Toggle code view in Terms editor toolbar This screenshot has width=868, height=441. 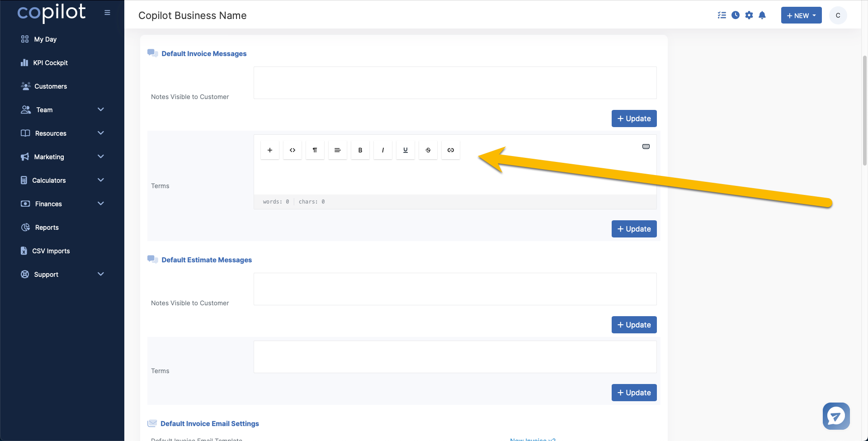pyautogui.click(x=292, y=150)
